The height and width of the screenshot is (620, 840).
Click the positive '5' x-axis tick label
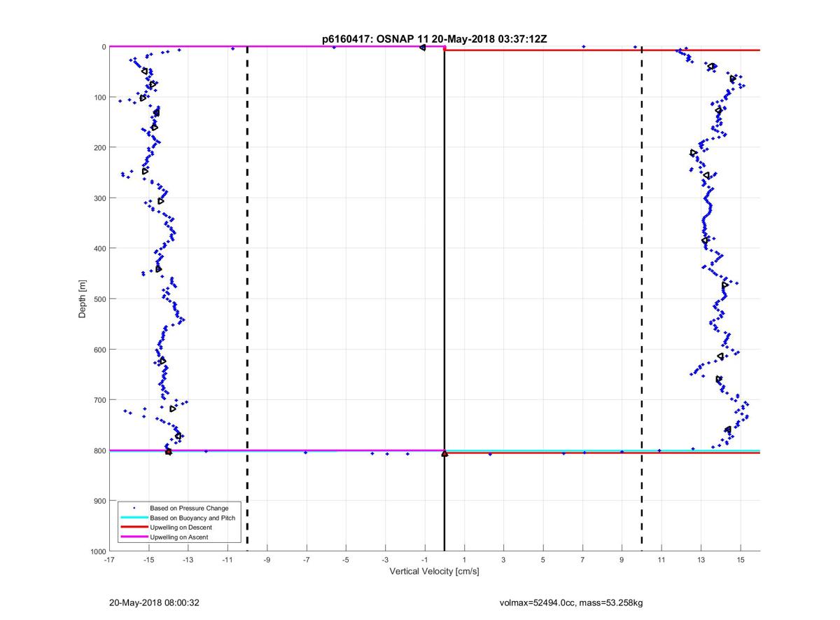point(542,560)
